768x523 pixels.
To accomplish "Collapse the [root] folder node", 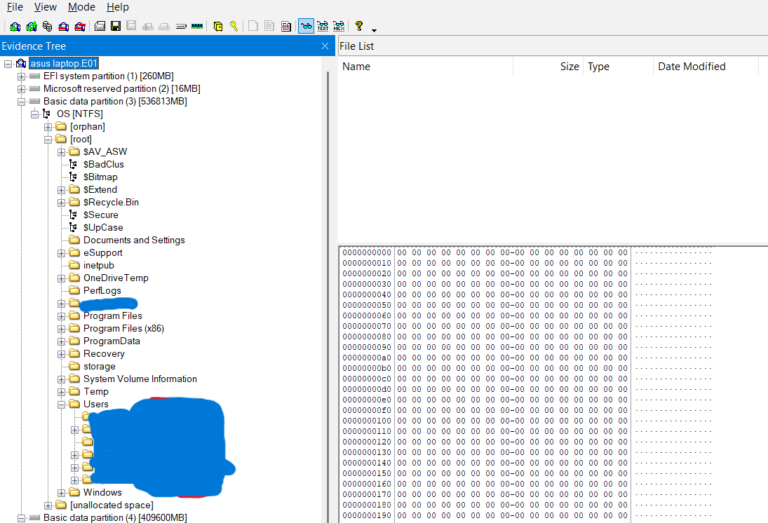I will pyautogui.click(x=48, y=140).
